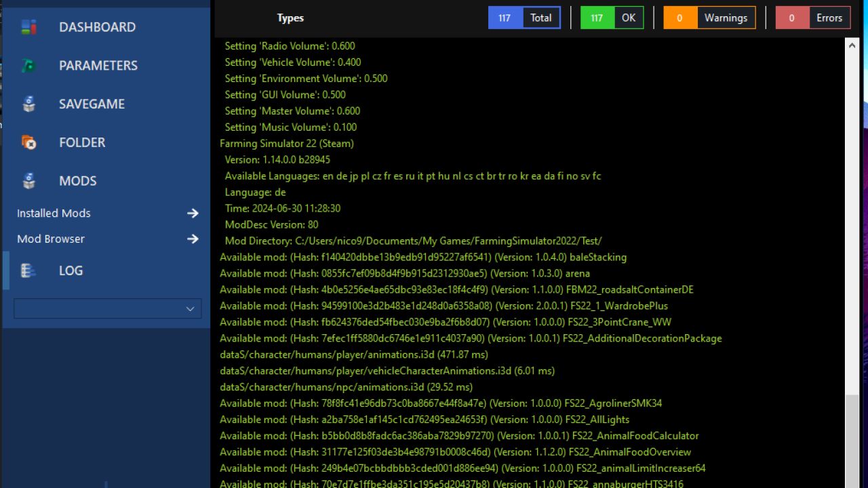The width and height of the screenshot is (868, 488).
Task: Go to the SAVEGAME section
Action: tap(92, 104)
